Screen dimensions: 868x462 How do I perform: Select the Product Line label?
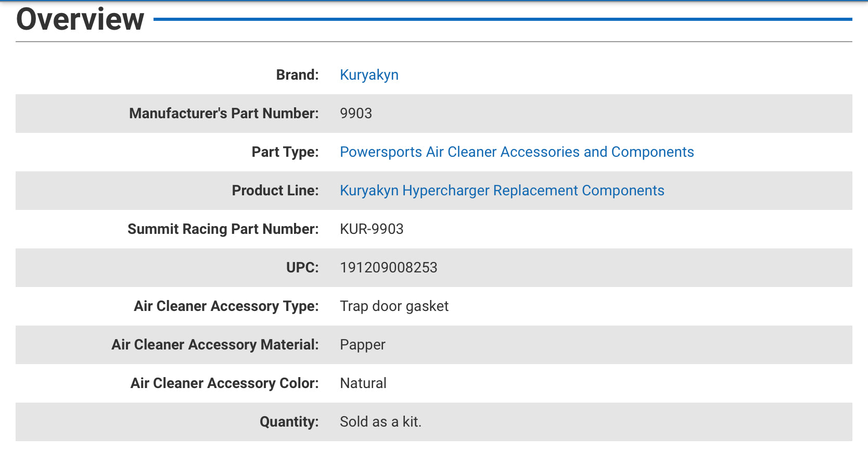[275, 191]
